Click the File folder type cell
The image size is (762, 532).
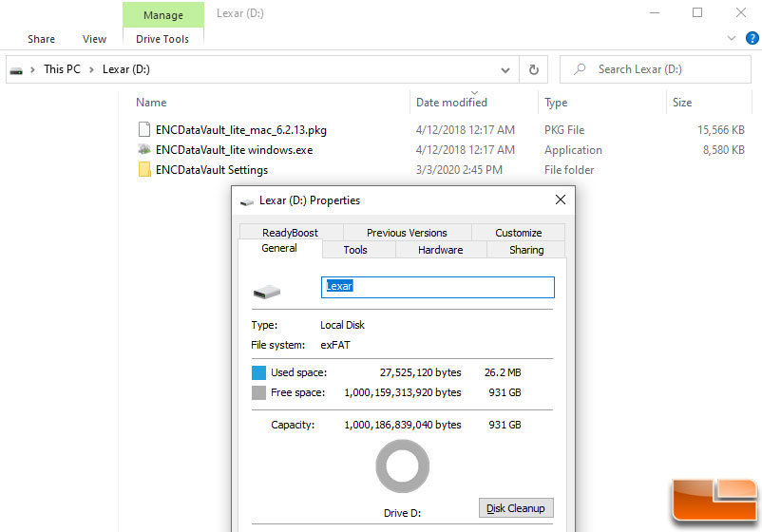[569, 169]
